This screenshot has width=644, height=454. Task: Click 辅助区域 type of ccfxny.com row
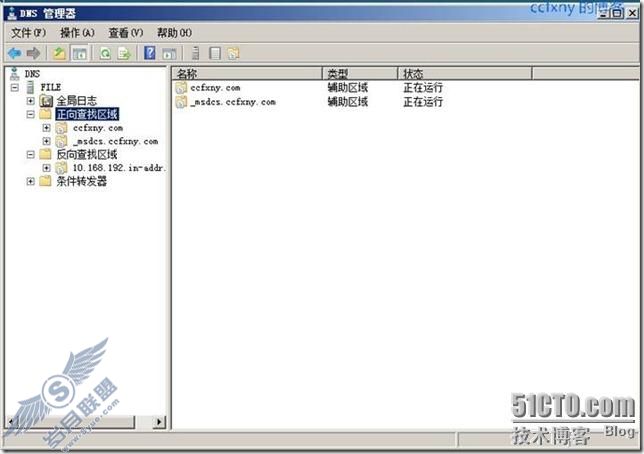(x=347, y=88)
